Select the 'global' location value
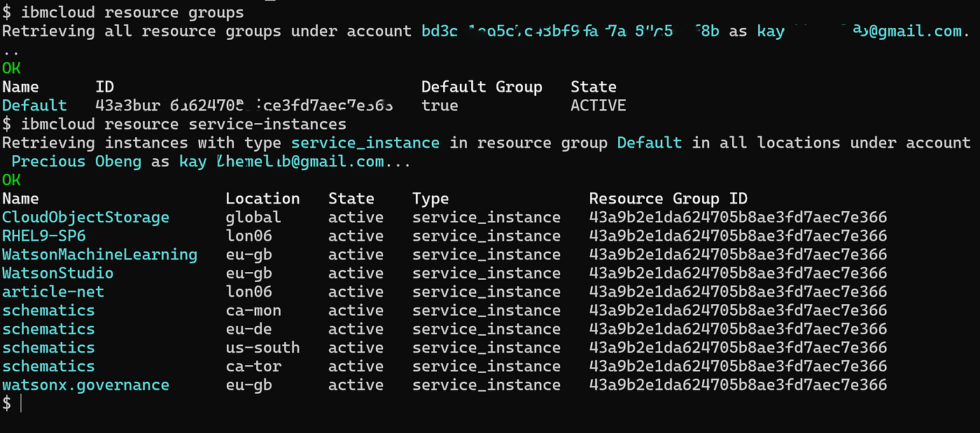Image resolution: width=980 pixels, height=433 pixels. [x=253, y=218]
